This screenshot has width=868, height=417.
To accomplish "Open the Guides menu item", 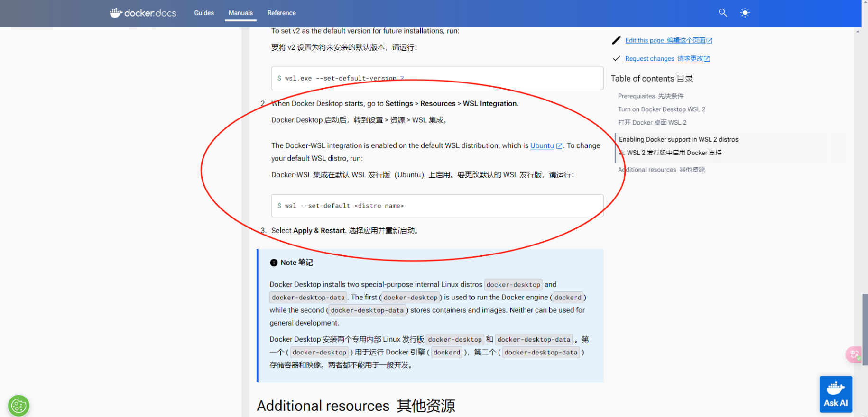I will (204, 13).
